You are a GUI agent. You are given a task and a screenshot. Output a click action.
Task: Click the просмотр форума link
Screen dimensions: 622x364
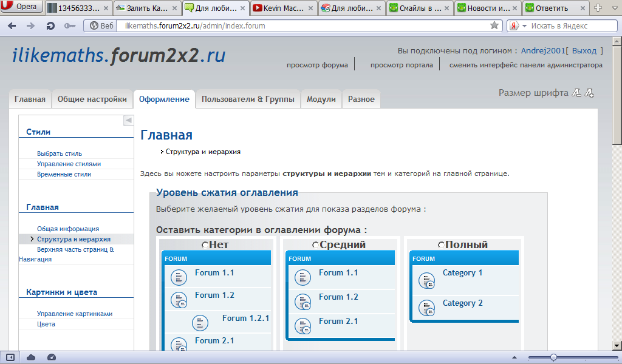pyautogui.click(x=317, y=65)
